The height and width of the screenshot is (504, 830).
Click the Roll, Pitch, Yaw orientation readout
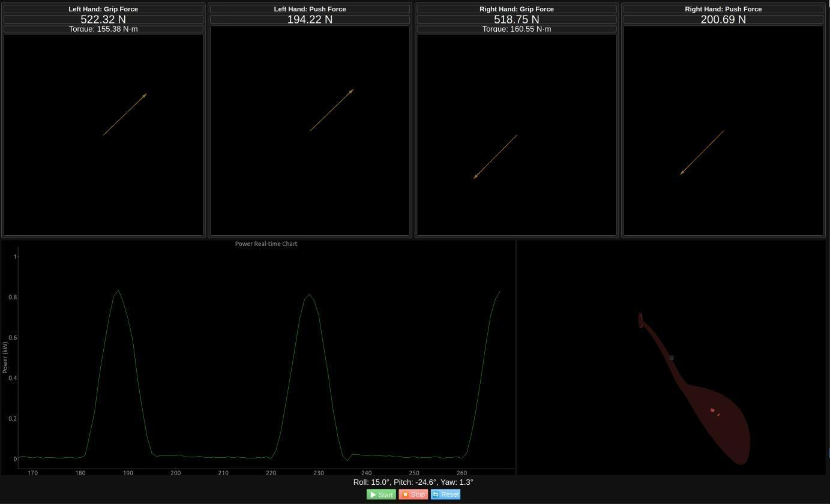pyautogui.click(x=413, y=482)
